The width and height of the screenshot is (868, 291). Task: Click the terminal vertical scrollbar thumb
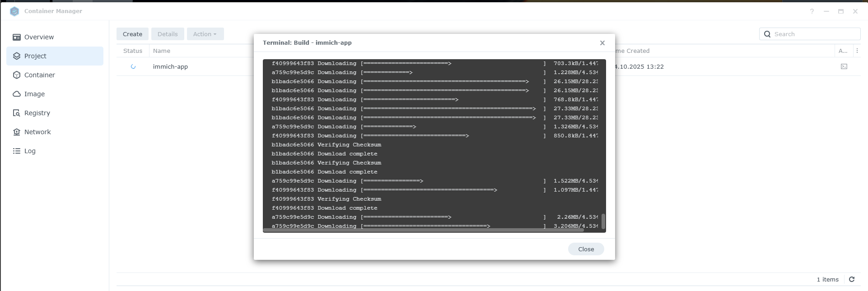[x=603, y=221]
